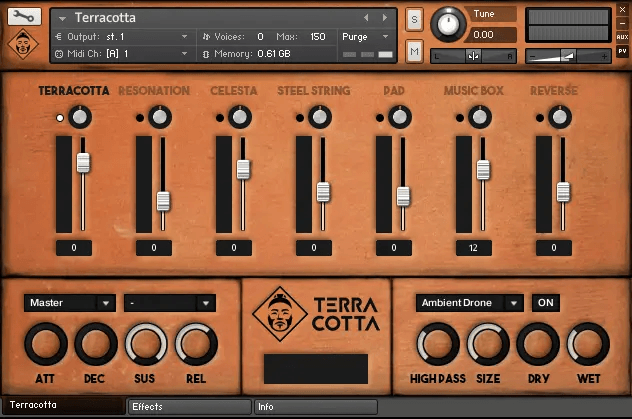Viewport: 632px width, 419px height.
Task: Click the Steel String volume fader handle
Action: [x=323, y=192]
